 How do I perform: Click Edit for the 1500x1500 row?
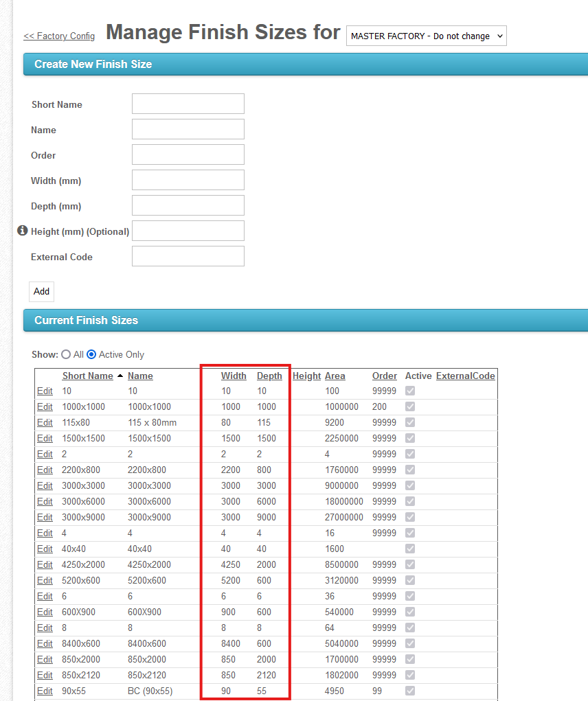point(45,438)
